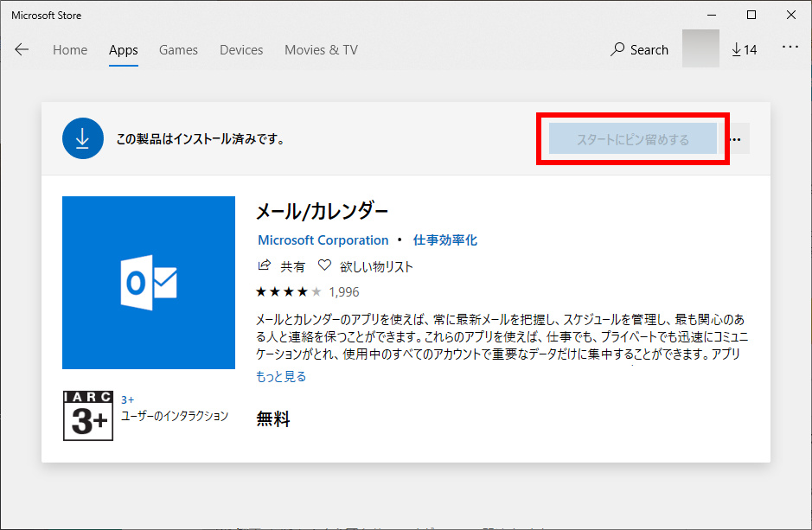Click the 共有 share icon

tap(265, 265)
